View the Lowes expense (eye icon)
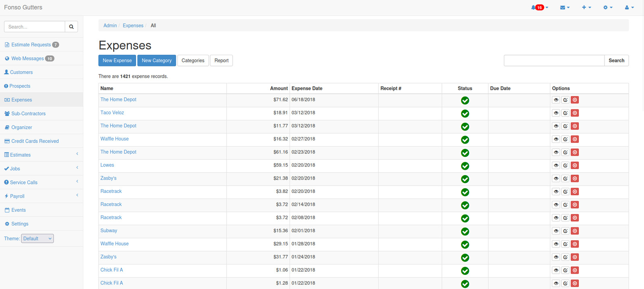The image size is (644, 289). point(556,165)
